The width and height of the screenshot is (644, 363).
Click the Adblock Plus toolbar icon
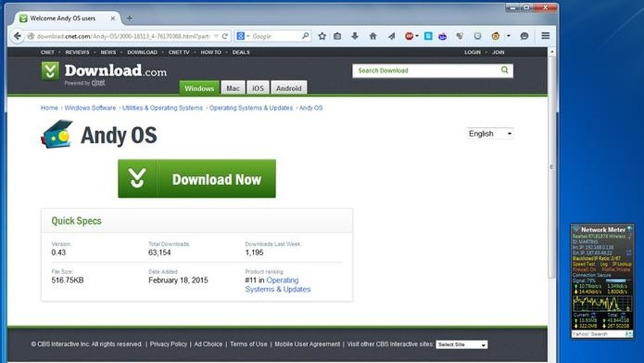(409, 36)
